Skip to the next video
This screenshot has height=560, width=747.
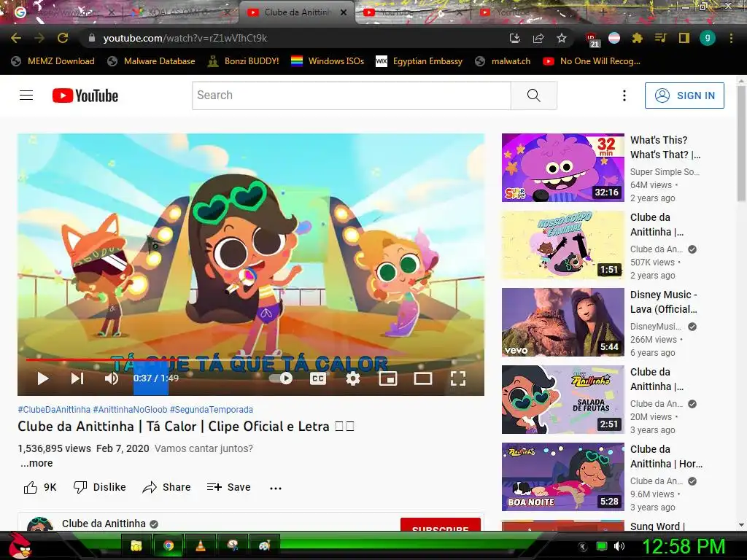click(x=77, y=378)
